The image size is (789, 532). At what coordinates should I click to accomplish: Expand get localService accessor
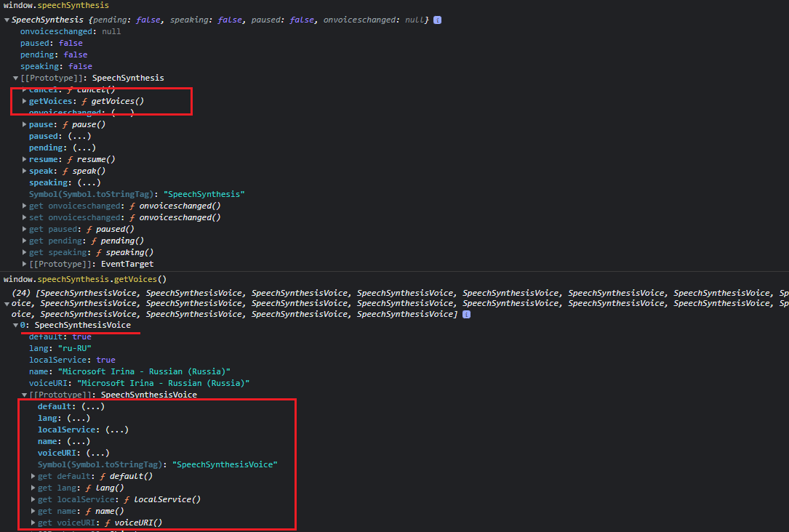click(x=33, y=499)
